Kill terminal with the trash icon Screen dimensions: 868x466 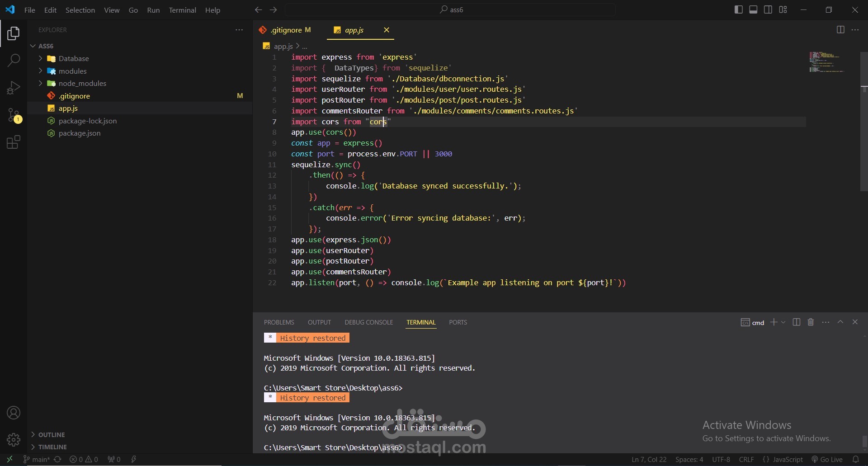(x=811, y=322)
